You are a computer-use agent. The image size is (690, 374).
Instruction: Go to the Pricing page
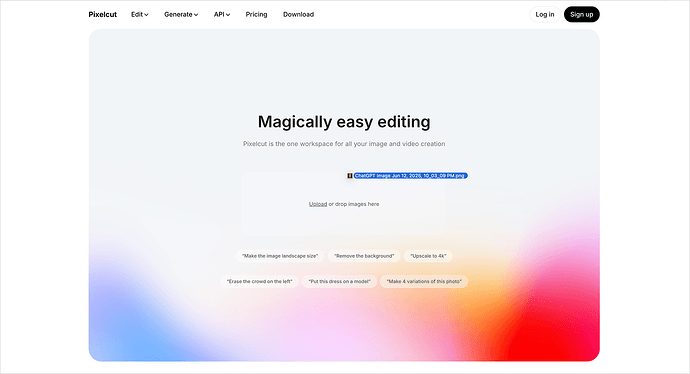pos(256,15)
